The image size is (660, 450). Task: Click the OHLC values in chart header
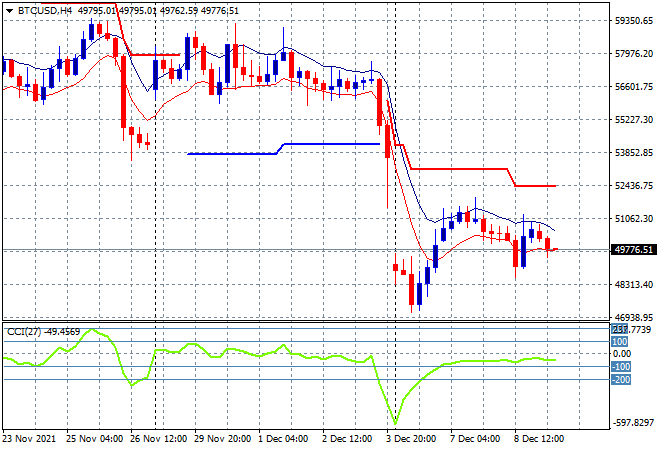click(x=158, y=11)
